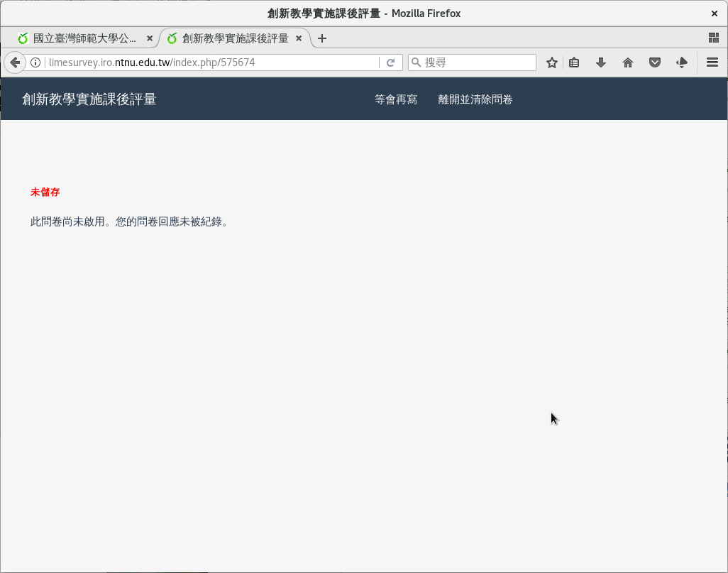The height and width of the screenshot is (573, 728).
Task: Close the 創新教學實施課後評量 tab
Action: coord(299,38)
